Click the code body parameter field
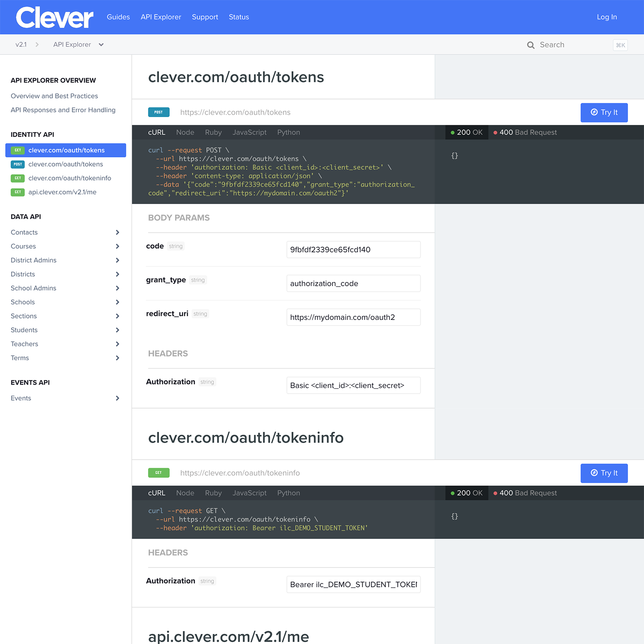 coord(353,250)
